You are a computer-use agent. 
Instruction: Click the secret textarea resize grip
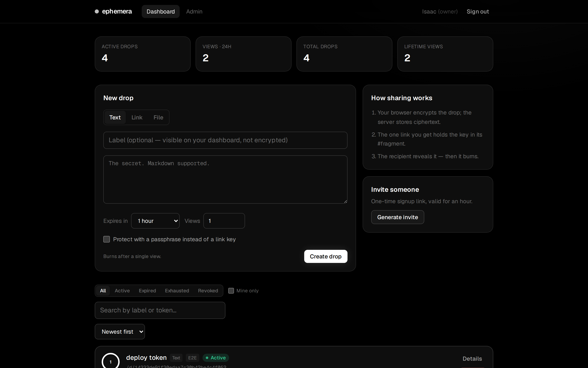tap(345, 201)
